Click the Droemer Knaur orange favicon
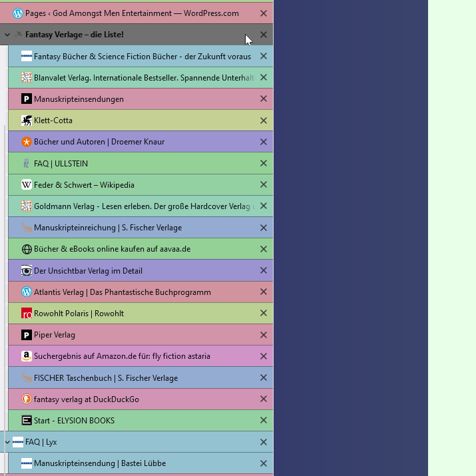The width and height of the screenshot is (476, 476). 27,142
